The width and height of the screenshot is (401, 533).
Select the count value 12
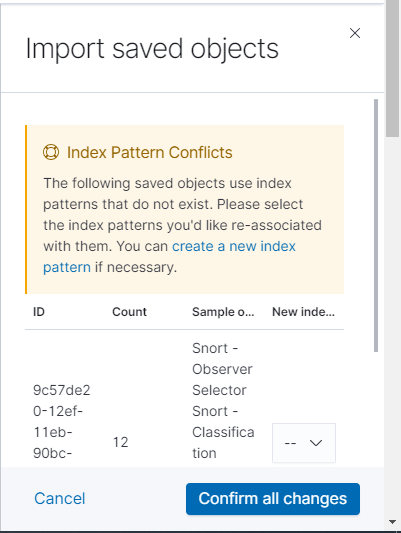[121, 442]
